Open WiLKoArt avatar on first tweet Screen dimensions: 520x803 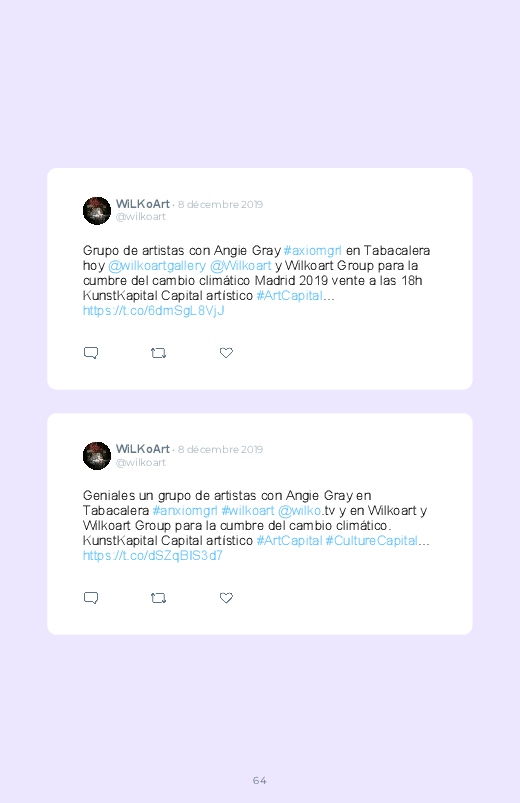(x=97, y=210)
